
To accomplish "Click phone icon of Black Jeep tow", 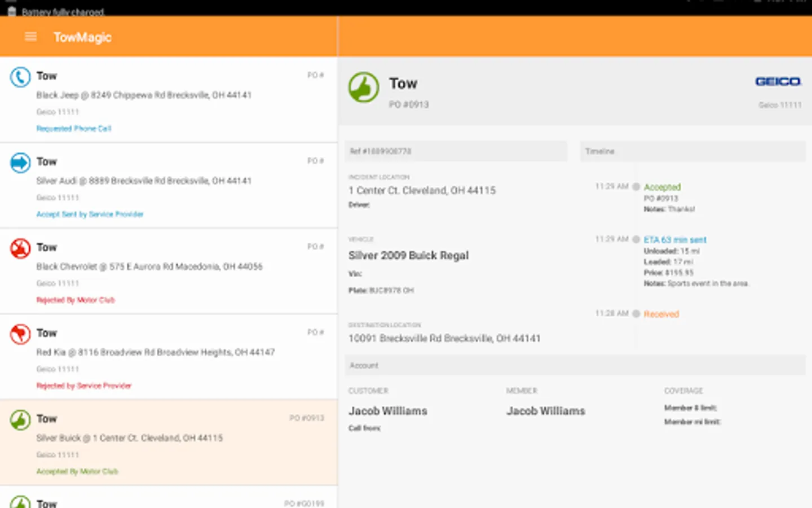I will tap(20, 77).
